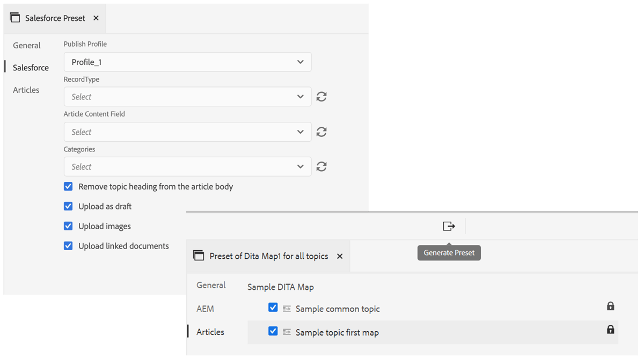Image resolution: width=644 pixels, height=364 pixels.
Task: Click the lock icon for Sample topic first map
Action: pos(610,329)
